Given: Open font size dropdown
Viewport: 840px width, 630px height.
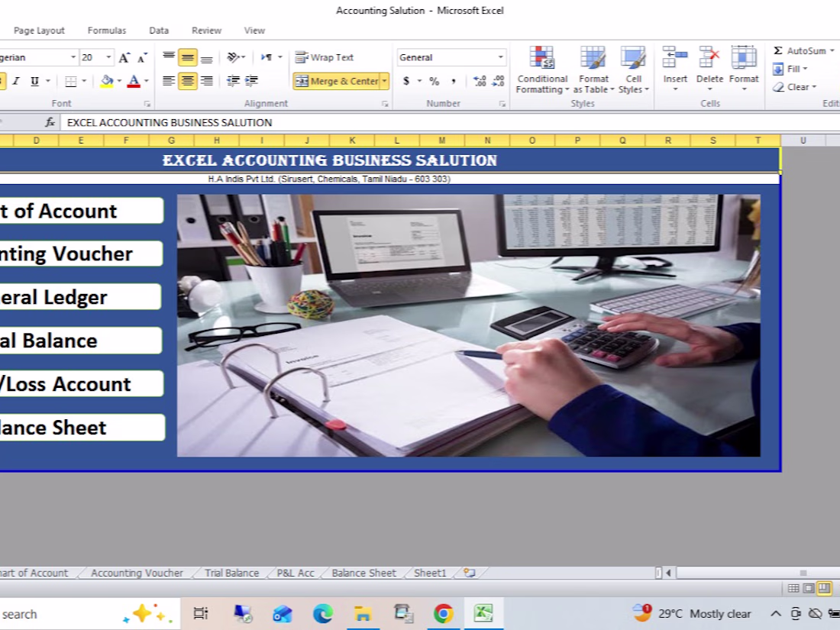Looking at the screenshot, I should pos(108,57).
